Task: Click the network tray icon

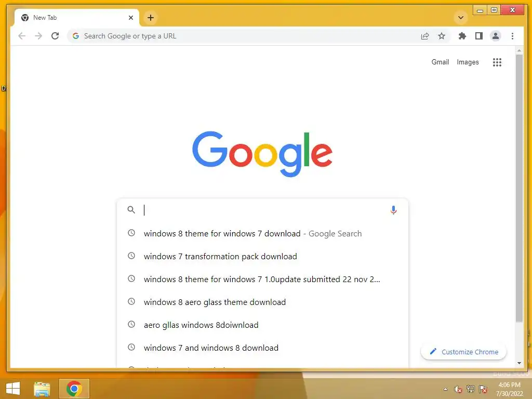Action: [471, 389]
